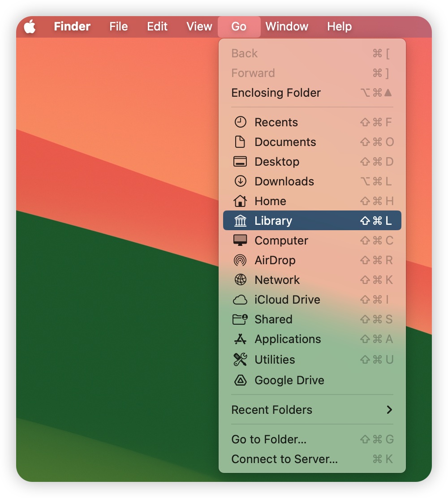This screenshot has height=498, width=448.
Task: Open the File menu
Action: point(119,26)
